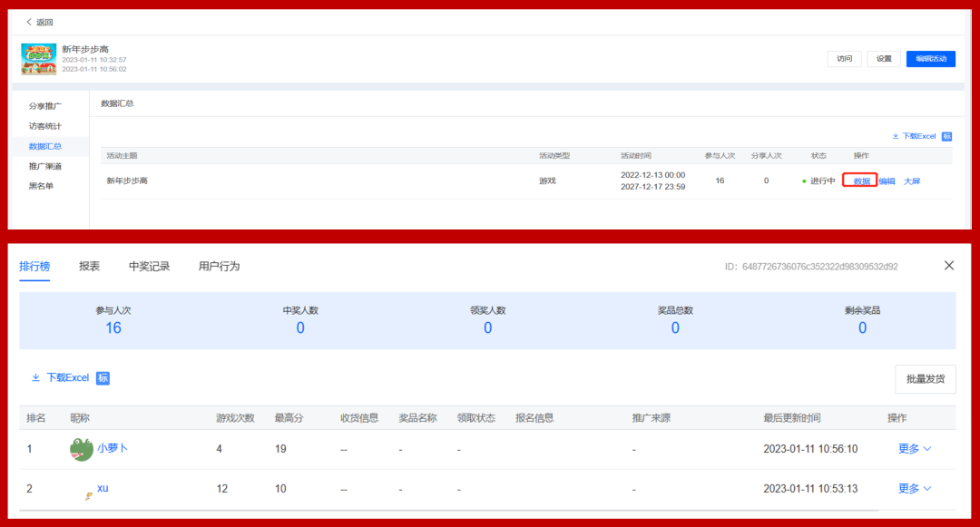Open 黑名单 in the sidebar
This screenshot has width=980, height=527.
(41, 186)
